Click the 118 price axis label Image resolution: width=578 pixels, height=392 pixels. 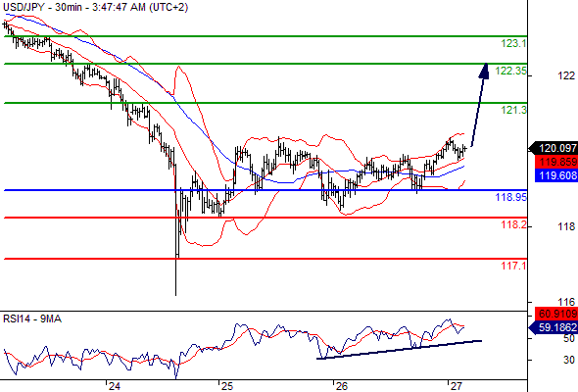pos(566,226)
